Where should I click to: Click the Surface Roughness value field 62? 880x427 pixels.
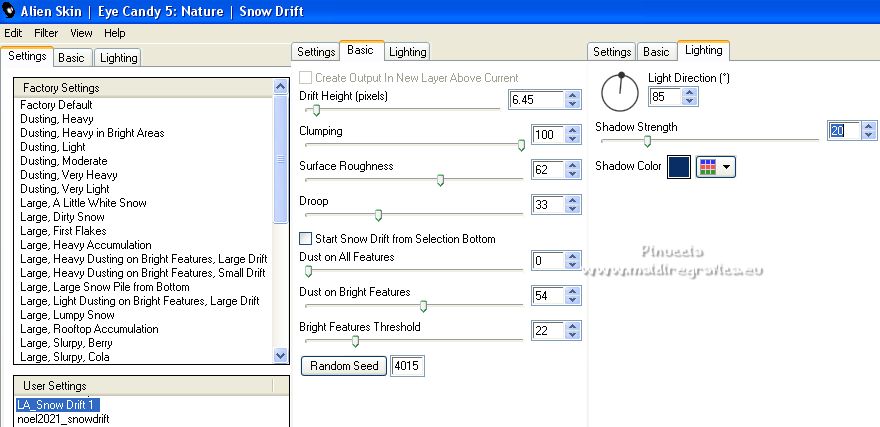(x=548, y=169)
